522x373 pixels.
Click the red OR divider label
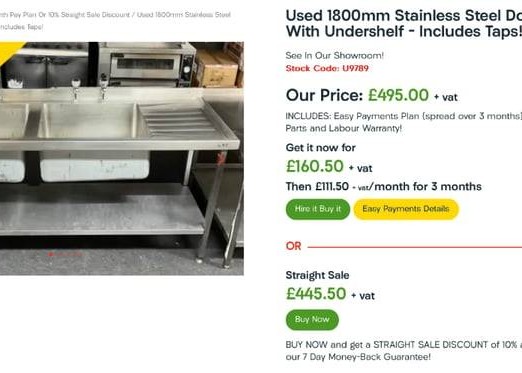click(293, 246)
